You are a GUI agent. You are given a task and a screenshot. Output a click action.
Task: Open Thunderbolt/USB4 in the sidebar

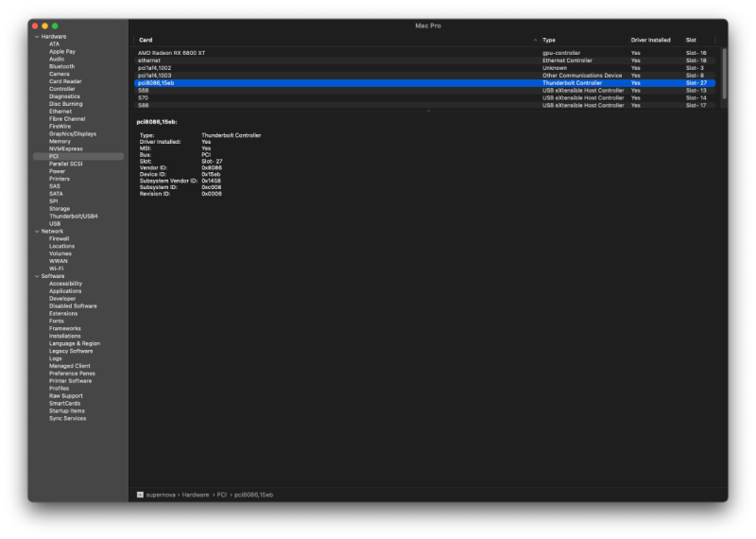tap(74, 217)
